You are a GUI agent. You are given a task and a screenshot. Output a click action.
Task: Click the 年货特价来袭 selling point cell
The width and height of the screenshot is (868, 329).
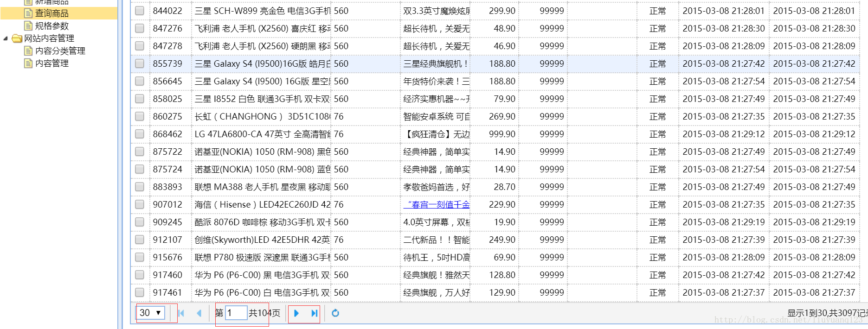pos(436,81)
